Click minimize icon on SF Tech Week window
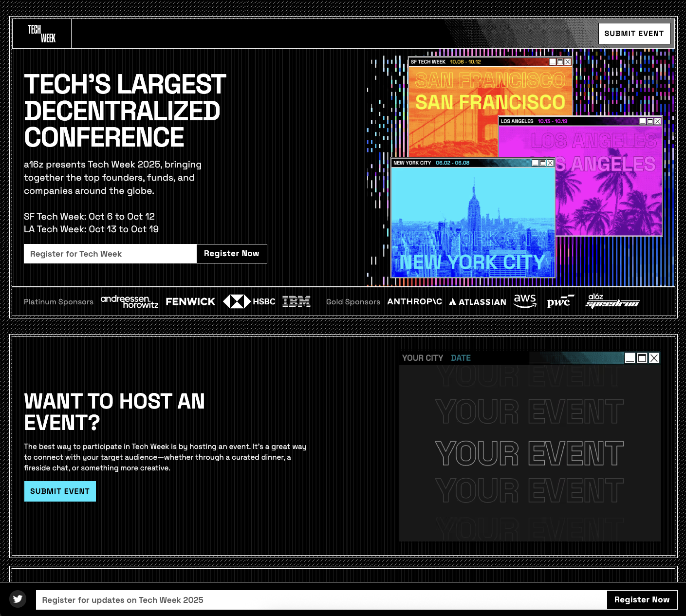Screen dimensions: 686x616 553,62
